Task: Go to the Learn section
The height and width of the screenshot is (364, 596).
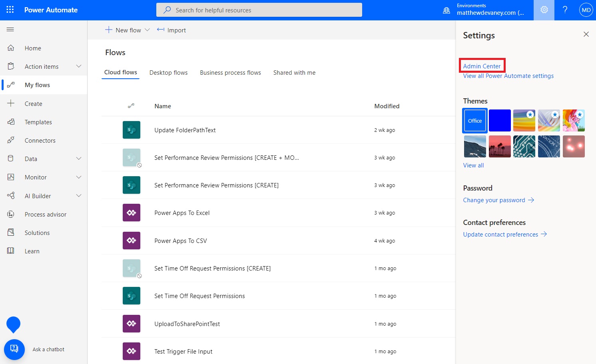Action: (x=32, y=251)
